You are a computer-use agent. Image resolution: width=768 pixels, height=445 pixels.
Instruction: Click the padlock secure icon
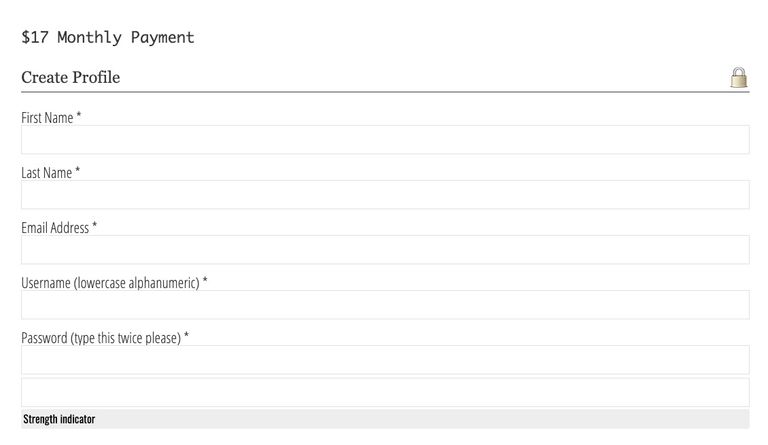[739, 78]
